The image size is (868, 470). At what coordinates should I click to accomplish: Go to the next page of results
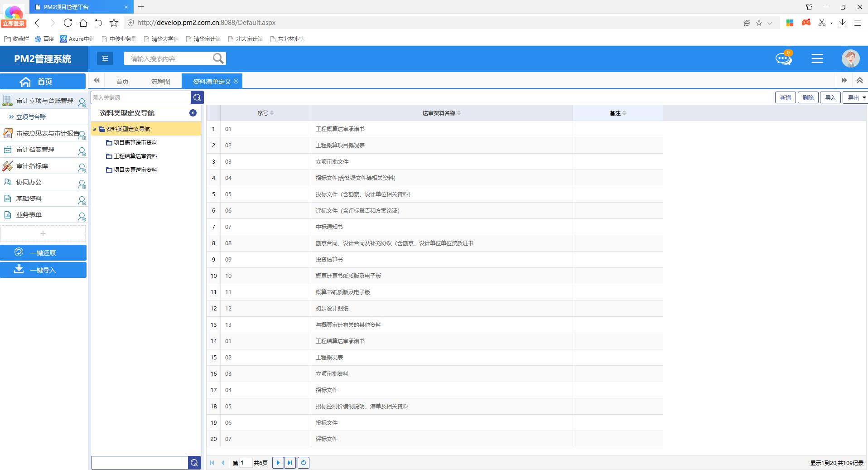pyautogui.click(x=278, y=463)
